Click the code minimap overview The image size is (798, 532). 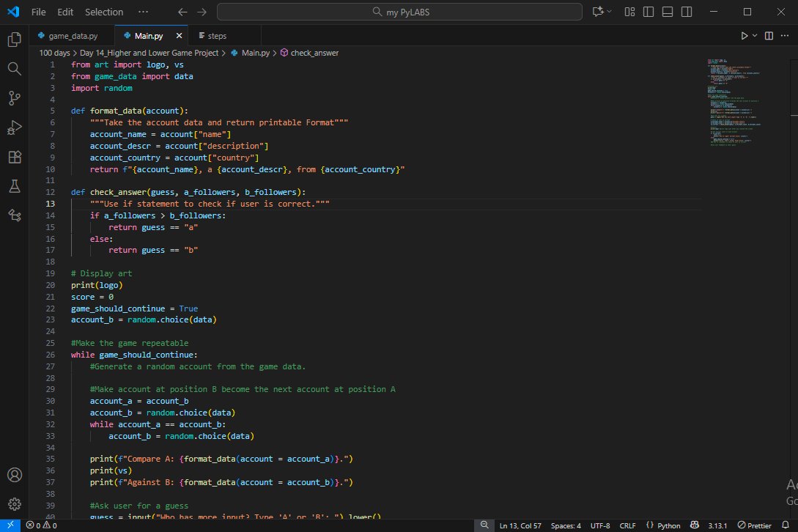734,103
